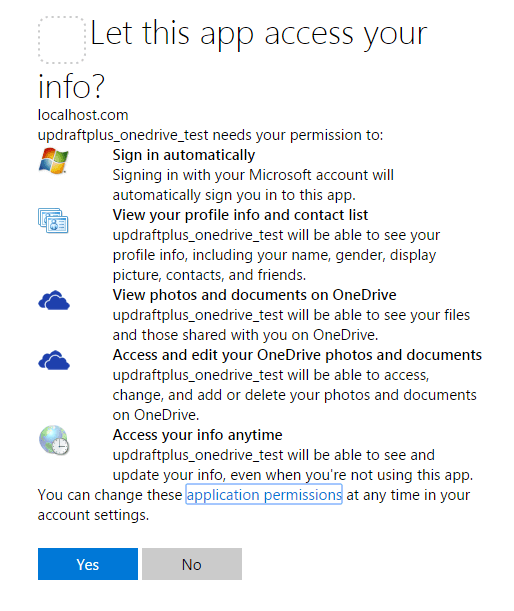Screen dimensions: 514x611
Task: Select the 'Sign in automatically' heading
Action: [184, 155]
